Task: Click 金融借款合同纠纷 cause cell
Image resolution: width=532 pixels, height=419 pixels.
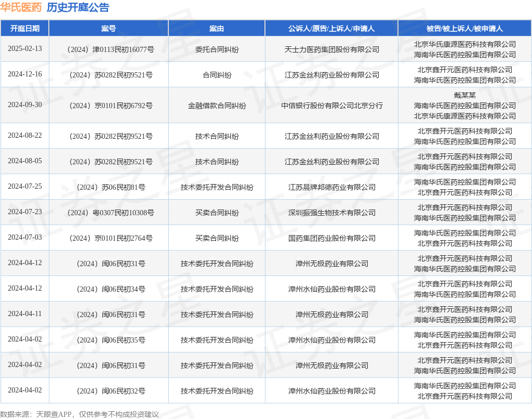Action: point(217,106)
